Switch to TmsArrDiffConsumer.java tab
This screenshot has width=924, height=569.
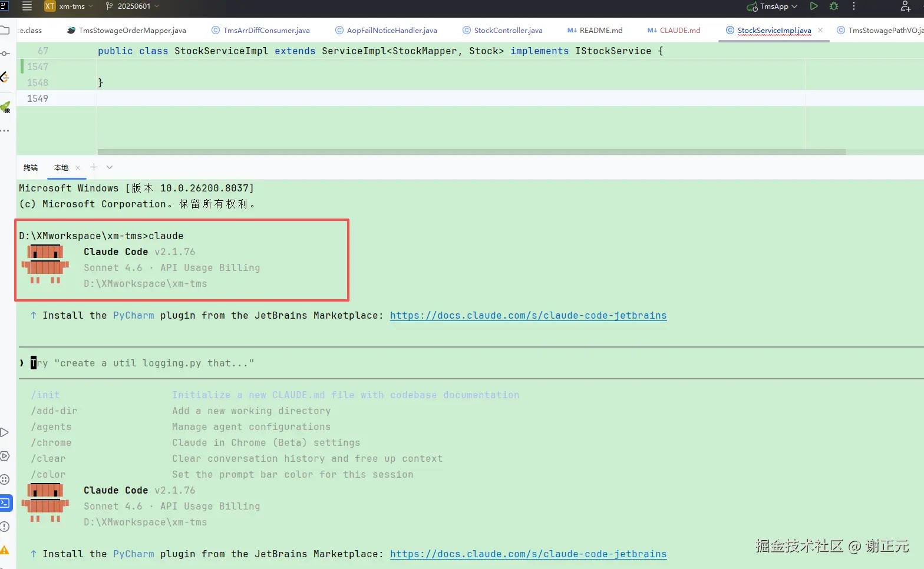[x=260, y=30]
